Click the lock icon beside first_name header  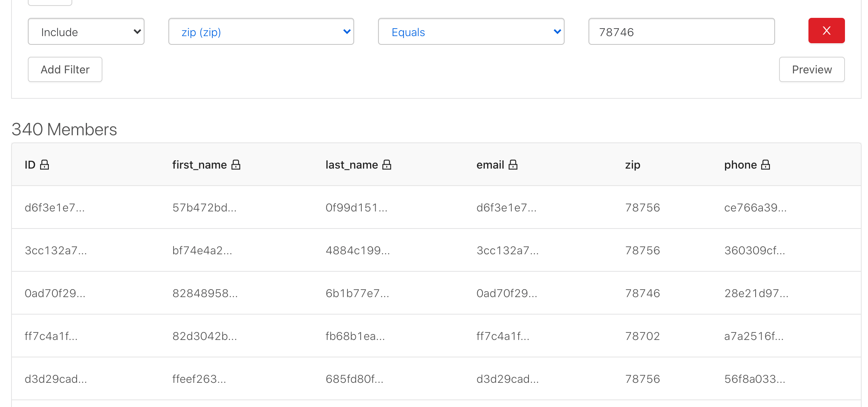point(236,165)
